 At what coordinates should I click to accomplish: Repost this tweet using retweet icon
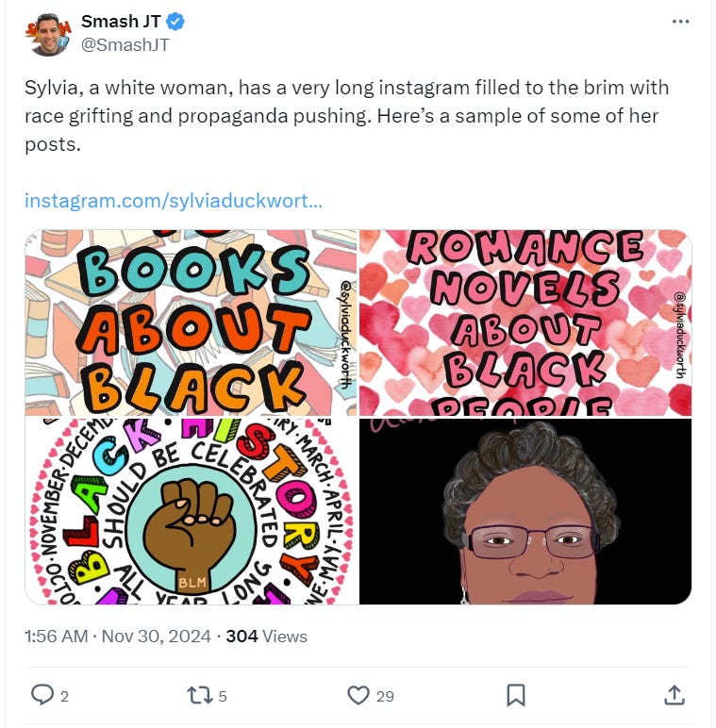coord(199,696)
